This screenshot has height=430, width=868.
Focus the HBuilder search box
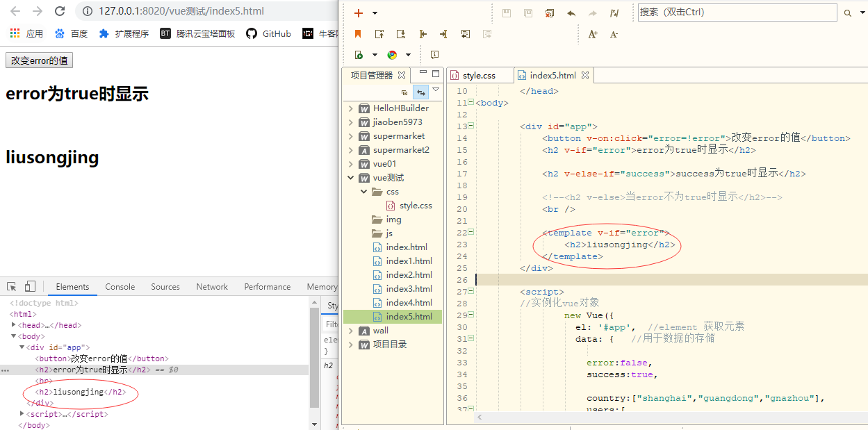tap(737, 13)
